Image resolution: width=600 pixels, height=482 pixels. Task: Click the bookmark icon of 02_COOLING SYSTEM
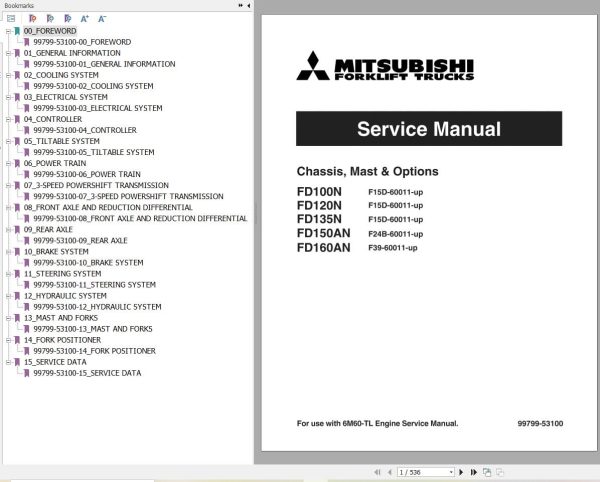click(x=17, y=75)
